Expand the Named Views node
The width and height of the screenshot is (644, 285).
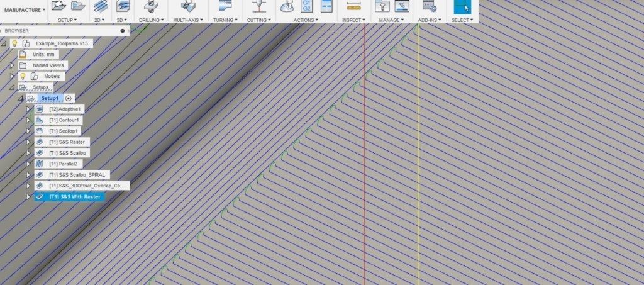[12, 65]
